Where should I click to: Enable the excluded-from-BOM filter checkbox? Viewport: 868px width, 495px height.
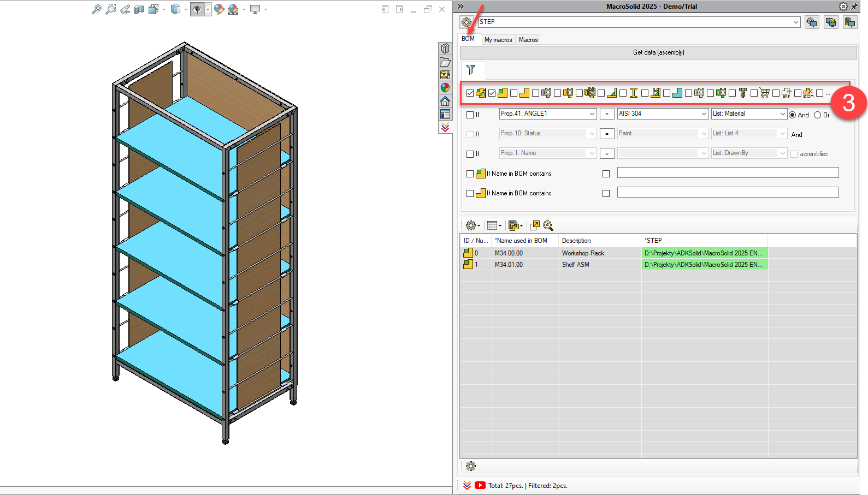pos(798,93)
